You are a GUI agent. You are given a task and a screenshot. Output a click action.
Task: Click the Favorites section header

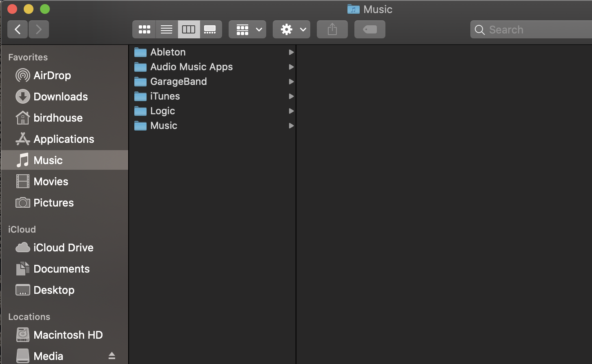[28, 57]
